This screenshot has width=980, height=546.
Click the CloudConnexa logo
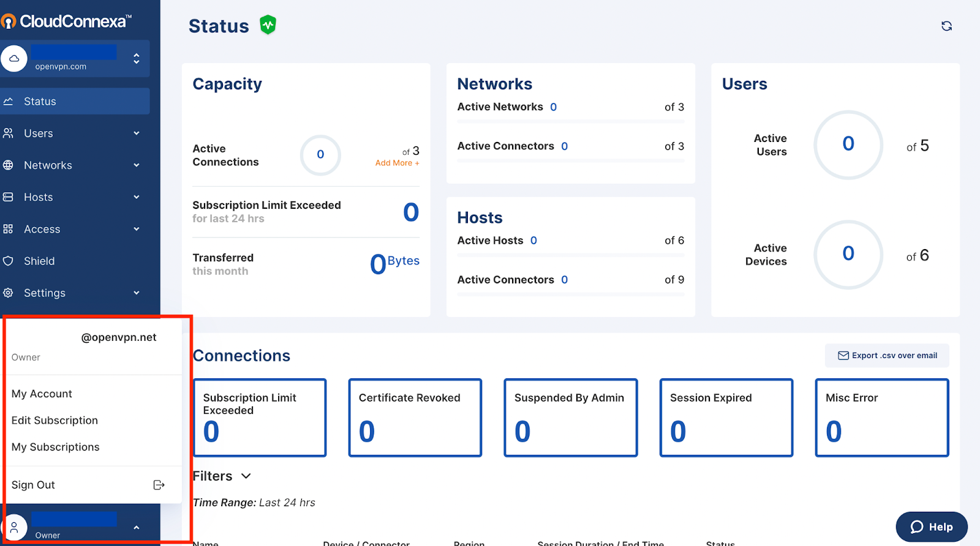point(66,21)
